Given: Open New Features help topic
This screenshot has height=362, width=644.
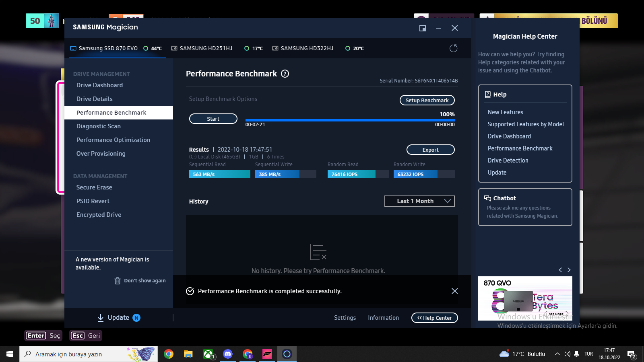Looking at the screenshot, I should pyautogui.click(x=506, y=112).
